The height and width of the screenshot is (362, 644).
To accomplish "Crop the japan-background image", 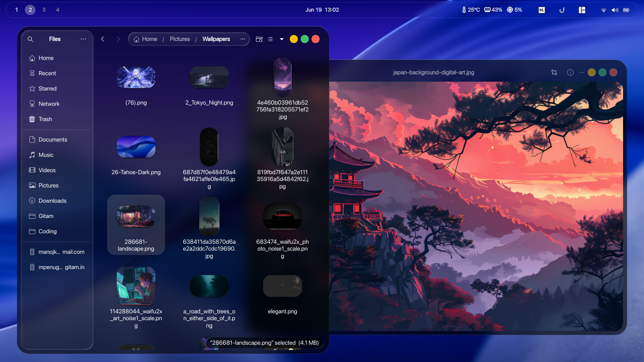I will click(554, 72).
